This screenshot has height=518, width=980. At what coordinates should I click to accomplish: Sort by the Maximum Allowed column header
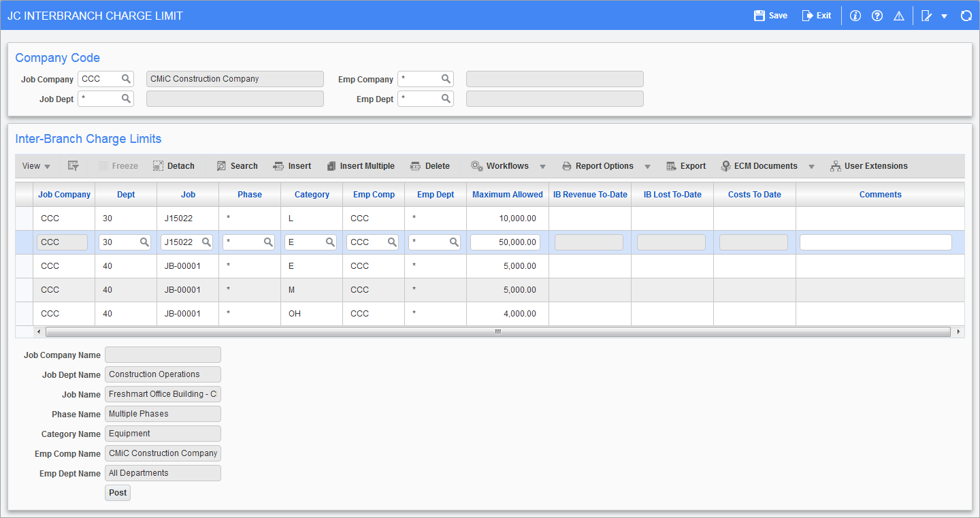507,195
